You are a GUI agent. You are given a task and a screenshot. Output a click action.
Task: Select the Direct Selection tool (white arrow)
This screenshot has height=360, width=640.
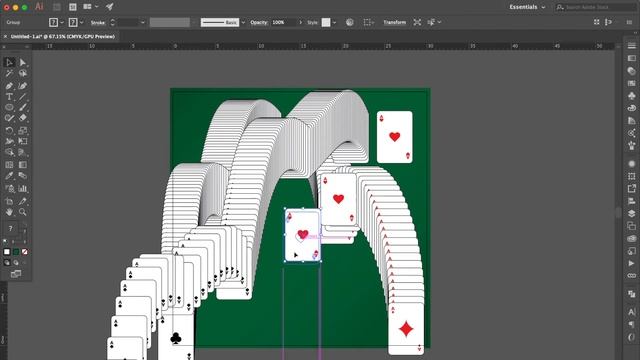point(22,62)
